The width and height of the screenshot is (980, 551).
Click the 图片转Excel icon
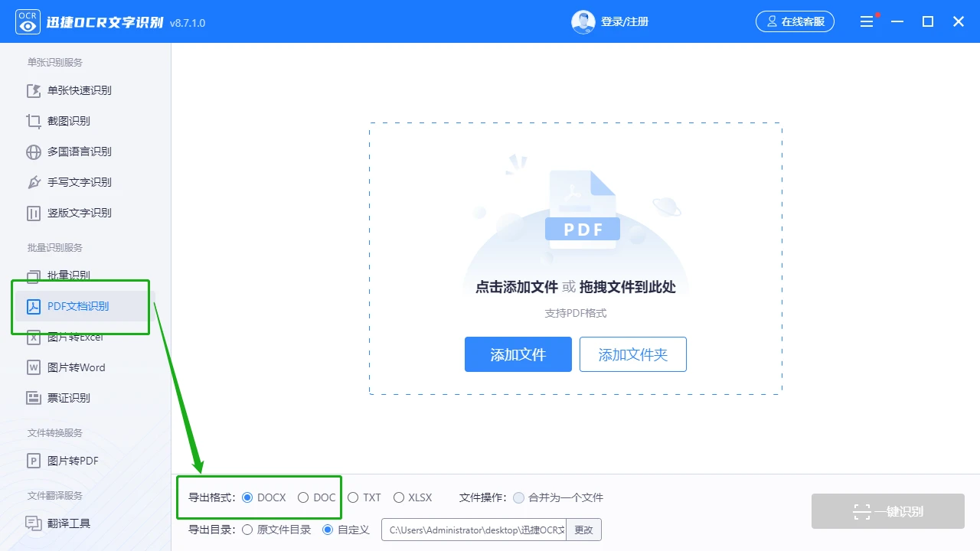[x=34, y=337]
